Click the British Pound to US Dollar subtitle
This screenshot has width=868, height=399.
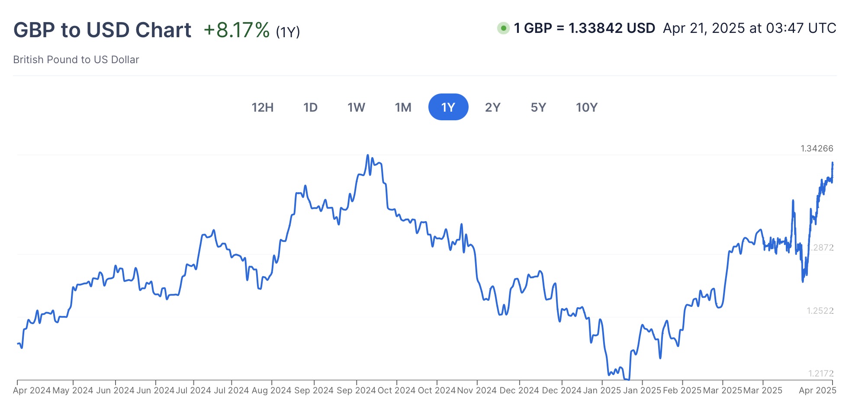[x=76, y=60]
